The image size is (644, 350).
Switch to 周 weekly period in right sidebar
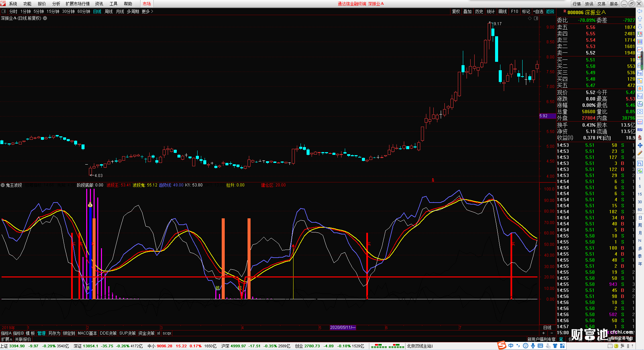click(x=640, y=225)
